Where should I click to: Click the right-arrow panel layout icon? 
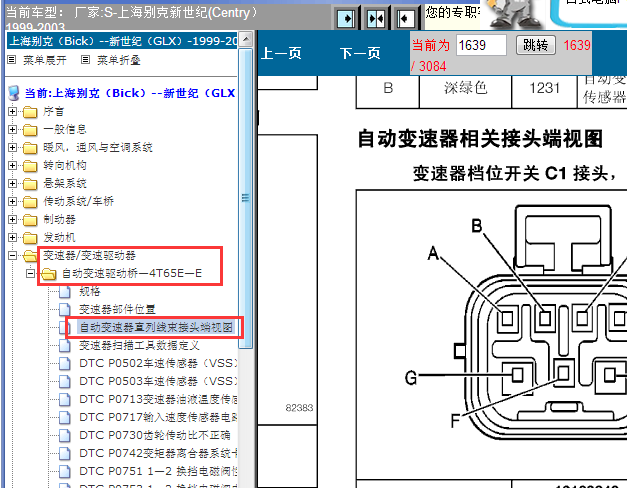tap(345, 18)
